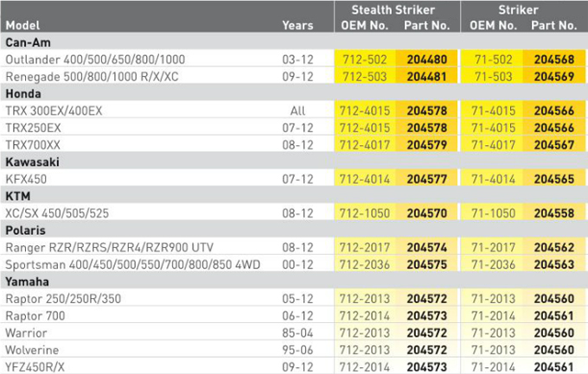Click the "Yamaha" brand heading

pyautogui.click(x=27, y=282)
